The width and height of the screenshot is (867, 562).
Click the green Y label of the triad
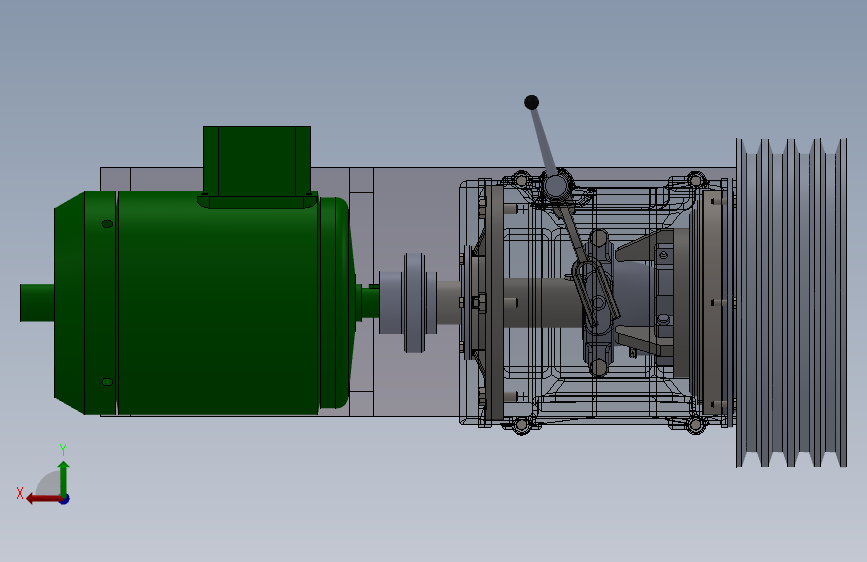click(x=63, y=450)
